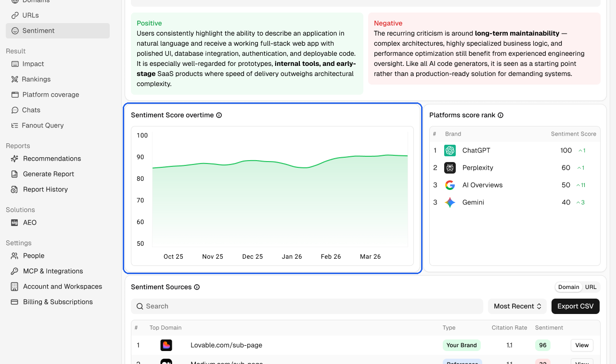Click the Fanout Query icon
Viewport: 616px width, 364px height.
(15, 126)
